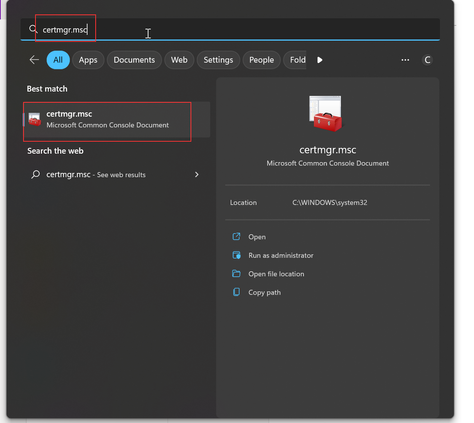474x423 pixels.
Task: Switch to the Web filter tab
Action: tap(179, 60)
